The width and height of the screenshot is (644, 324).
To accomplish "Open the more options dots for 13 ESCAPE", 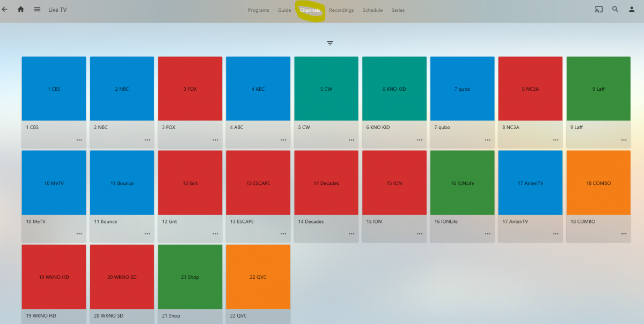I will pos(283,234).
